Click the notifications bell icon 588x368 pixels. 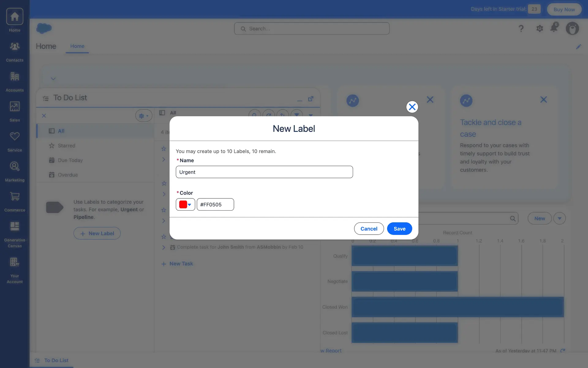click(554, 28)
